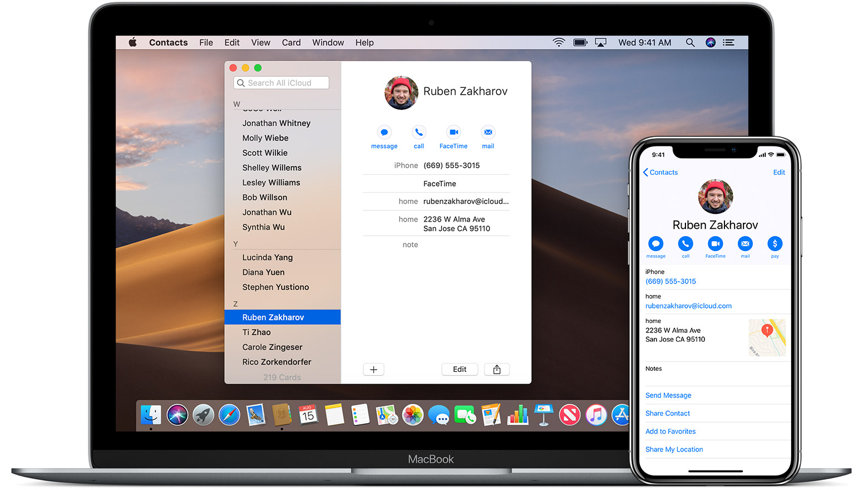This screenshot has height=490, width=868.
Task: Click the Search All iCloud field
Action: coord(282,83)
